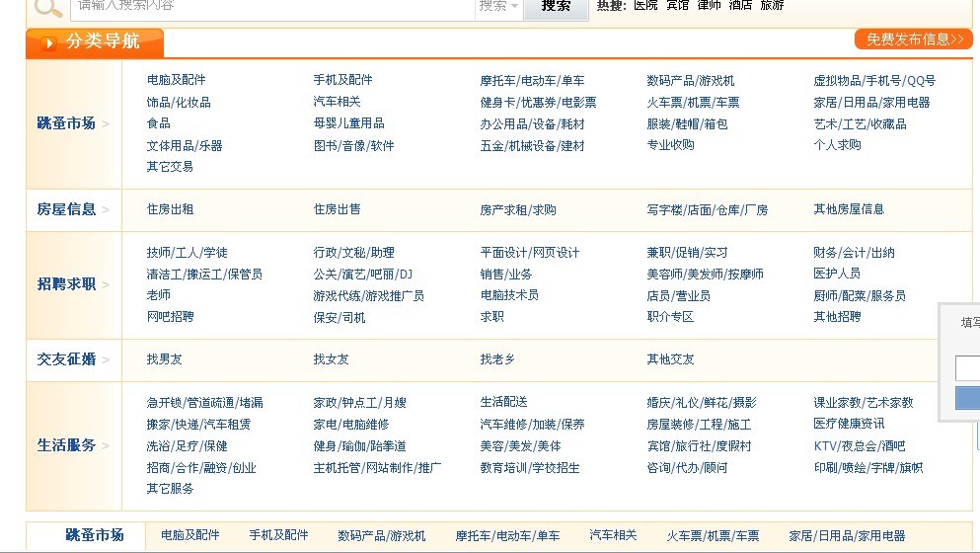Screen dimensions: 980x553
Task: Open hot search link 旅游
Action: pyautogui.click(x=772, y=6)
